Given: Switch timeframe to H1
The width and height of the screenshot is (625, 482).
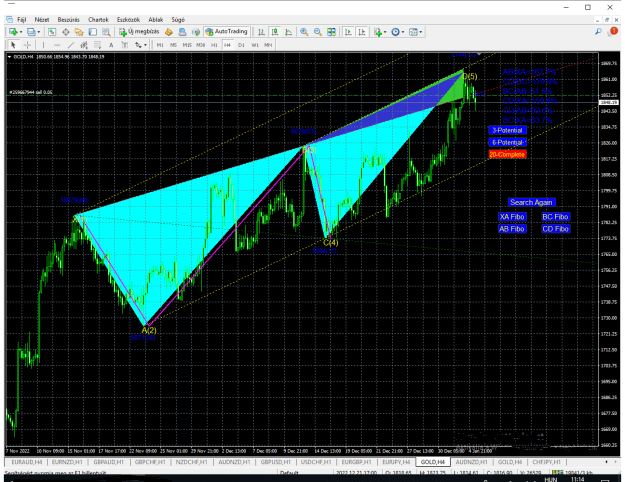Looking at the screenshot, I should [214, 45].
